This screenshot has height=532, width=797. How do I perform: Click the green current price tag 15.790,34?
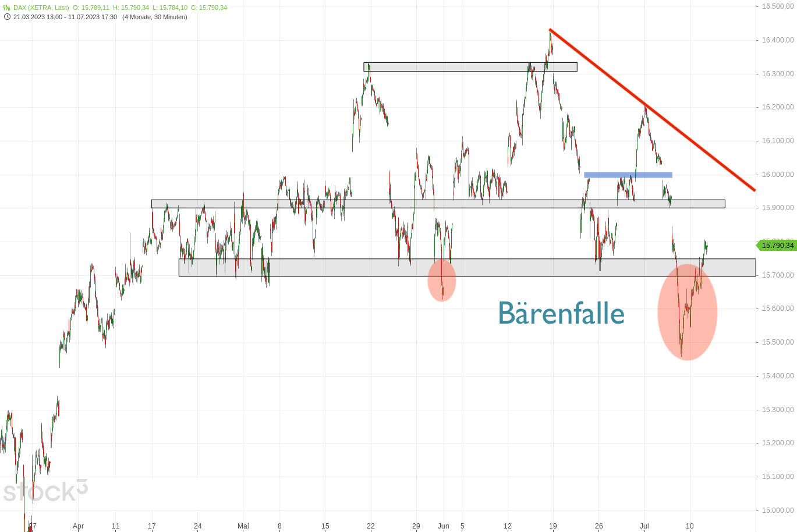pyautogui.click(x=777, y=246)
